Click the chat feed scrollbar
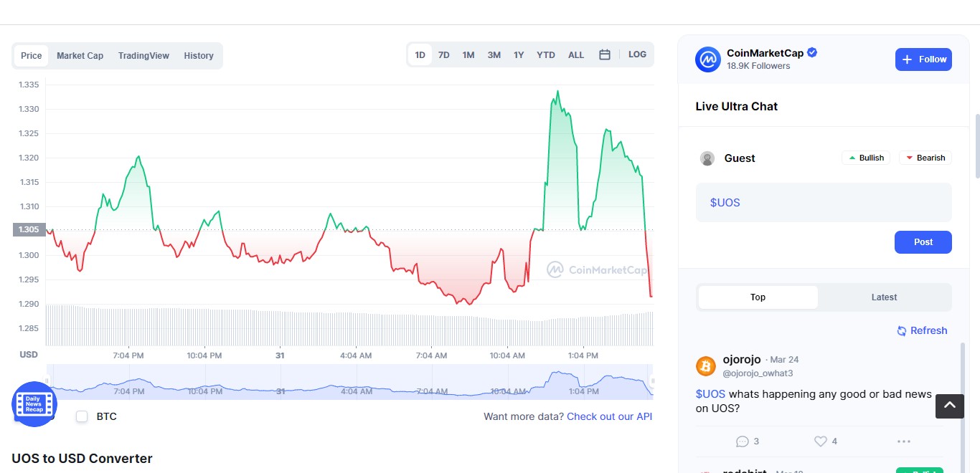980x473 pixels. tap(963, 407)
